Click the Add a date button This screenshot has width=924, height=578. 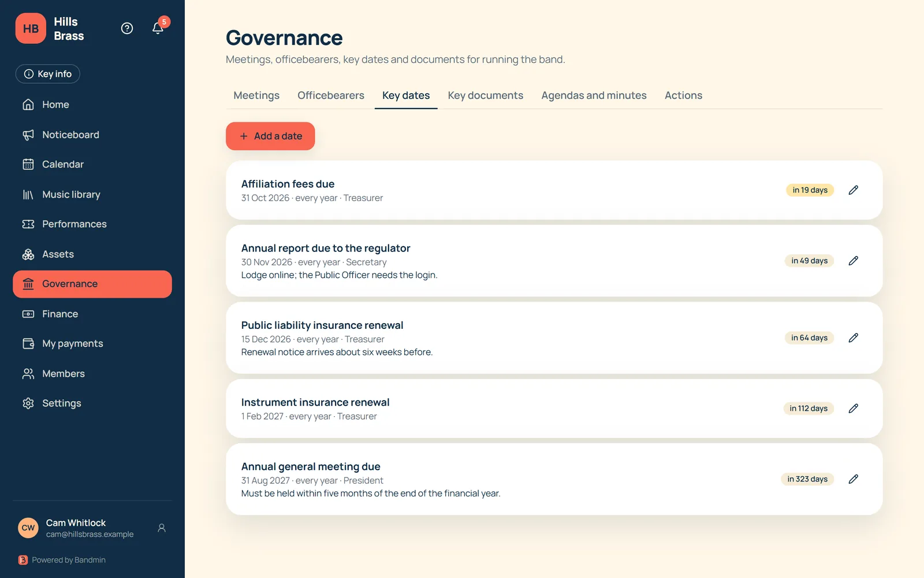point(270,136)
